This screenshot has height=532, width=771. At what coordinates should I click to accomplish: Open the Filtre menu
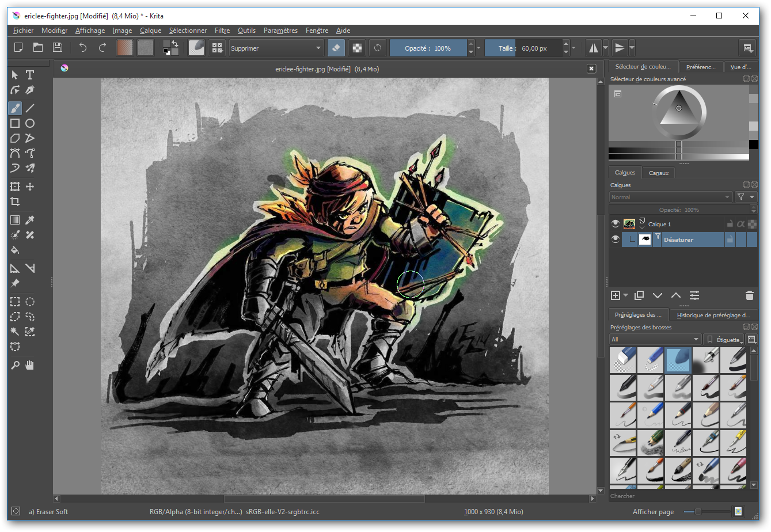click(222, 31)
